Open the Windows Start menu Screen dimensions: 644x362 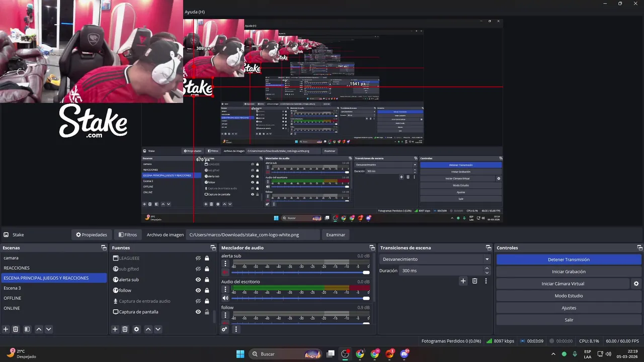click(x=240, y=354)
